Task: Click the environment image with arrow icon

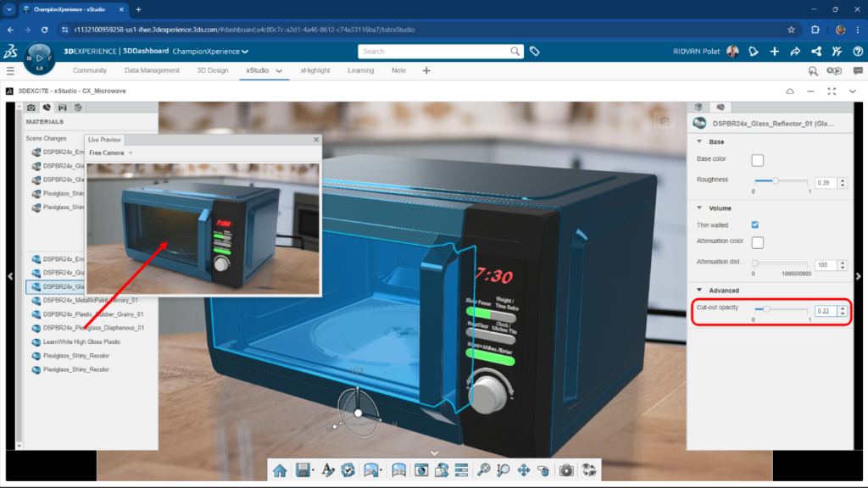Action: 371,470
